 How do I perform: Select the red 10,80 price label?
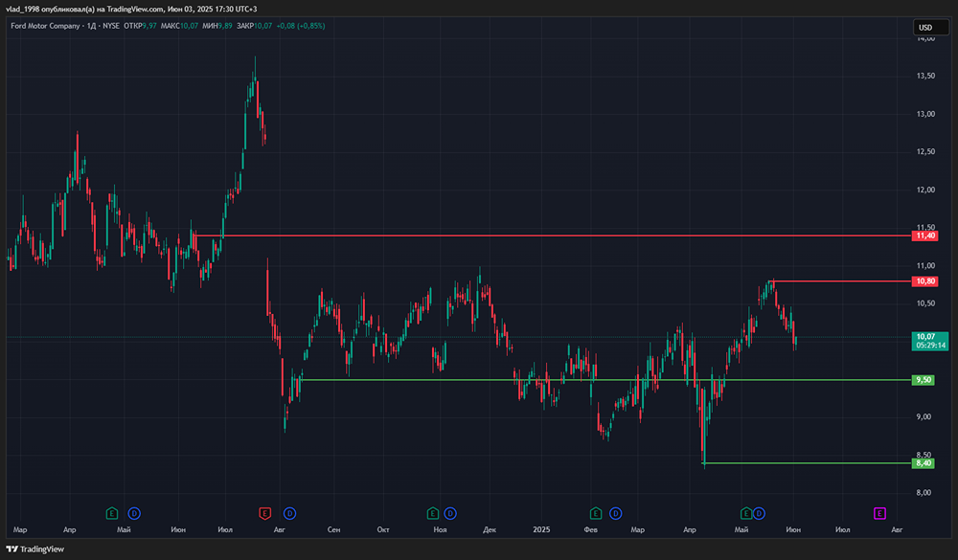point(925,281)
